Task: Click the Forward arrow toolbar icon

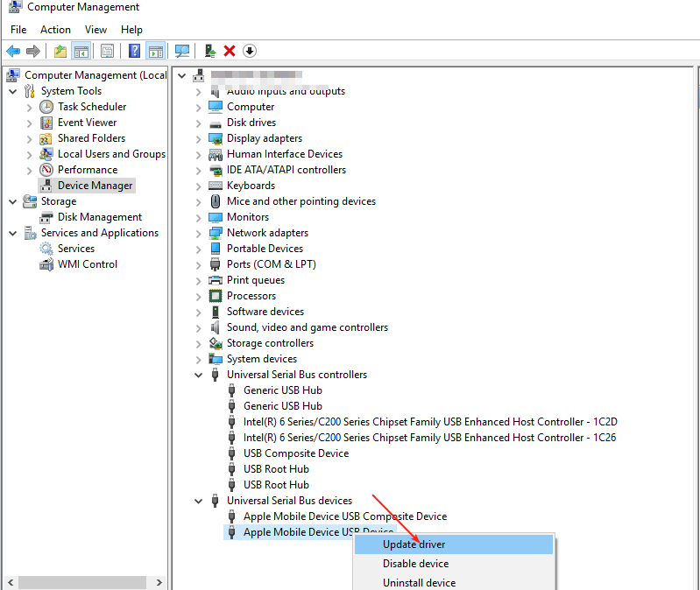Action: (33, 52)
